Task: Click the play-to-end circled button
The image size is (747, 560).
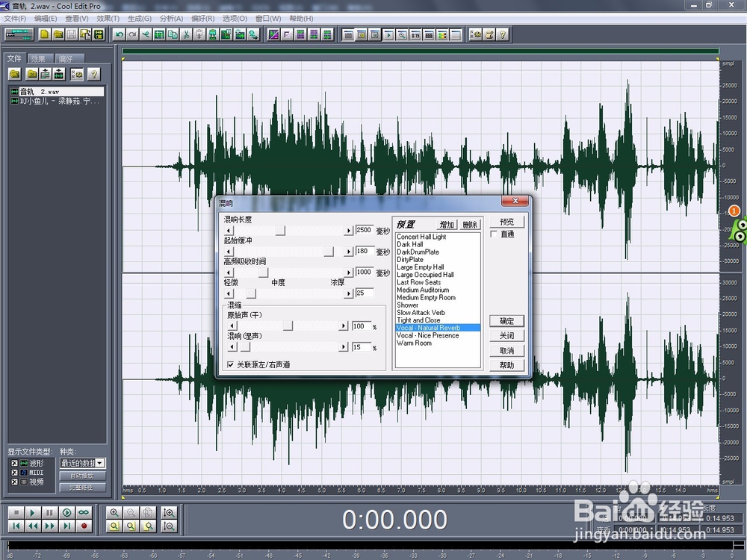Action: tap(66, 512)
